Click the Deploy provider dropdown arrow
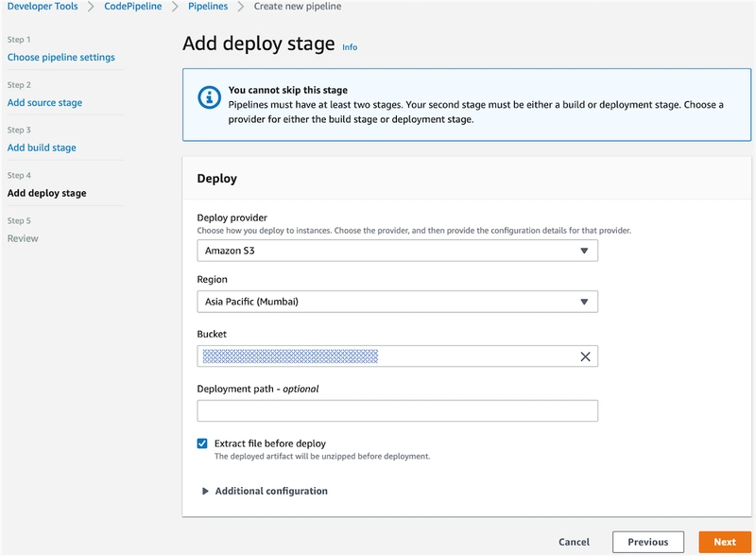 tap(584, 251)
